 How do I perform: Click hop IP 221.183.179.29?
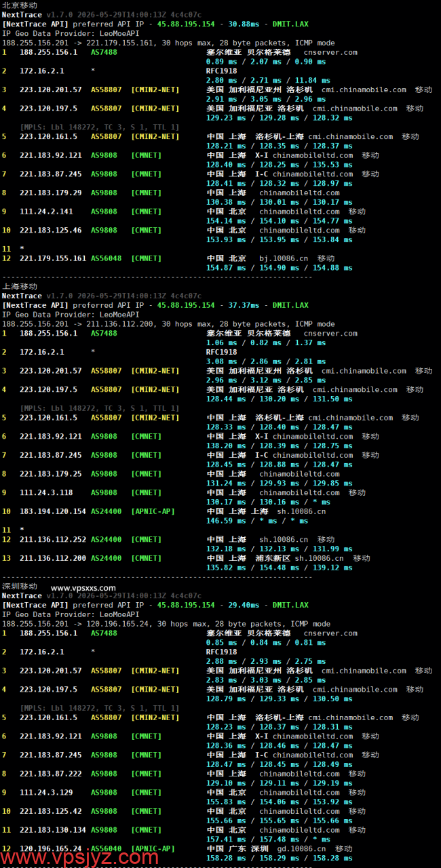pyautogui.click(x=51, y=193)
